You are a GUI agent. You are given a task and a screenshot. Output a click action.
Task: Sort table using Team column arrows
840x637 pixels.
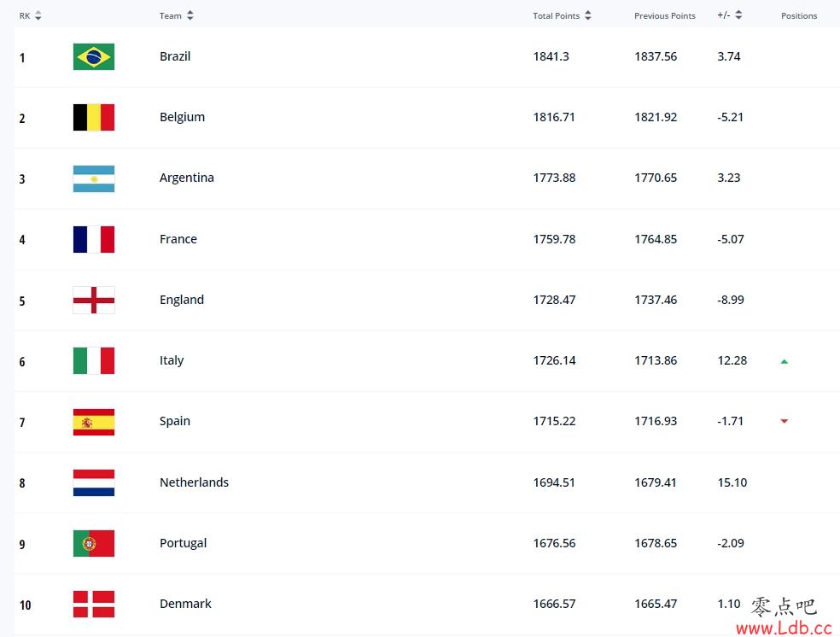[x=190, y=15]
